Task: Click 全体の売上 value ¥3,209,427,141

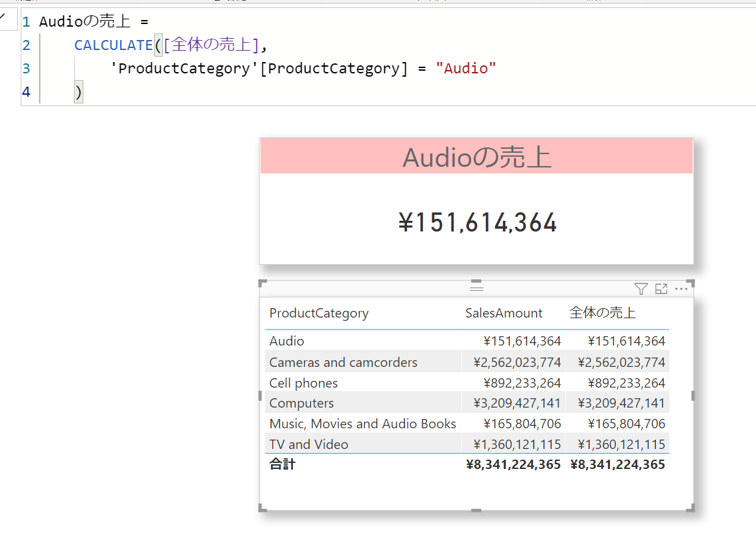Action: click(x=621, y=403)
